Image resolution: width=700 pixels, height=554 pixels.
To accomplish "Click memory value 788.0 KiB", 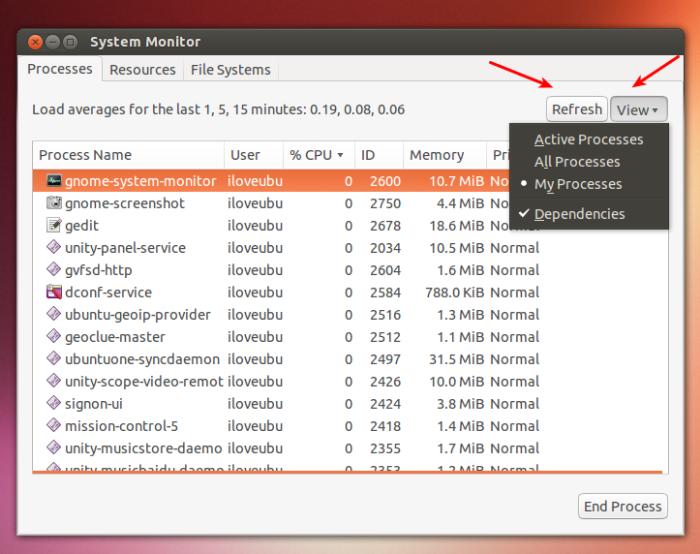I will point(454,292).
